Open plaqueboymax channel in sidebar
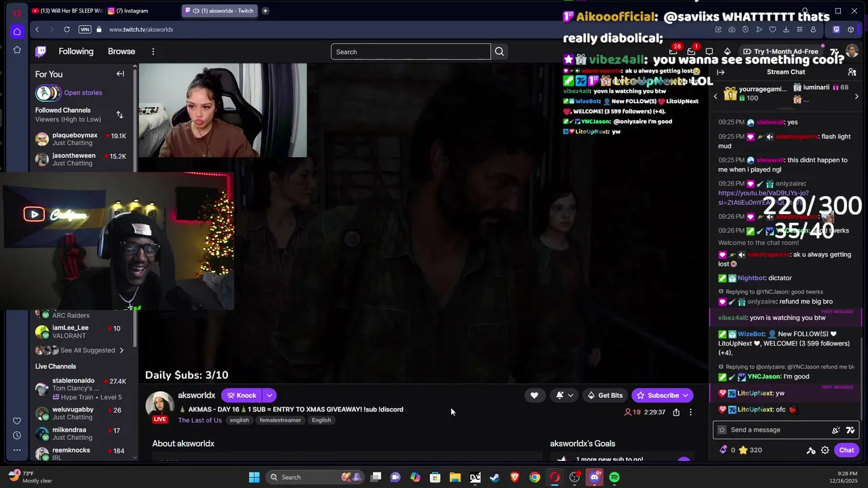 point(81,139)
